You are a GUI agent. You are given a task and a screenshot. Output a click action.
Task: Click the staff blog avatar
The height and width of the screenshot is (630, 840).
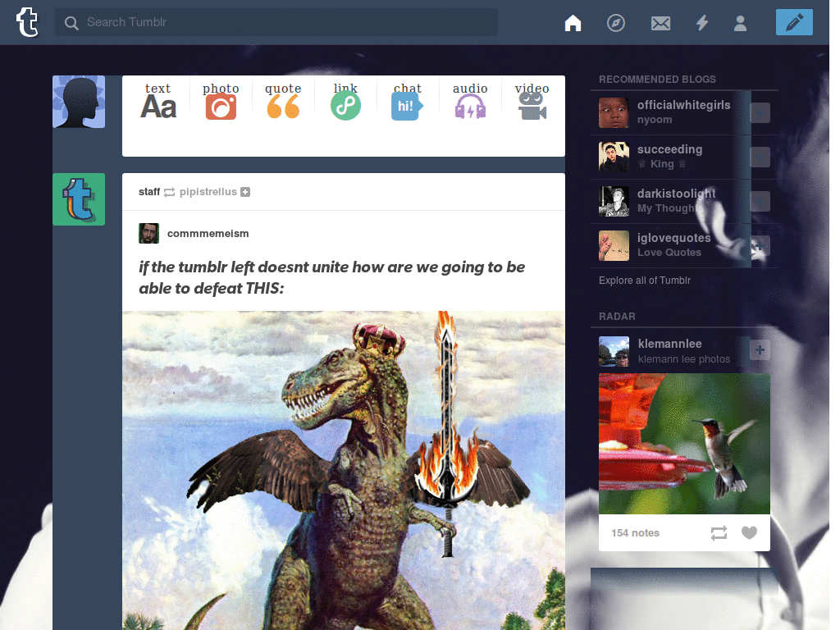[x=79, y=199]
